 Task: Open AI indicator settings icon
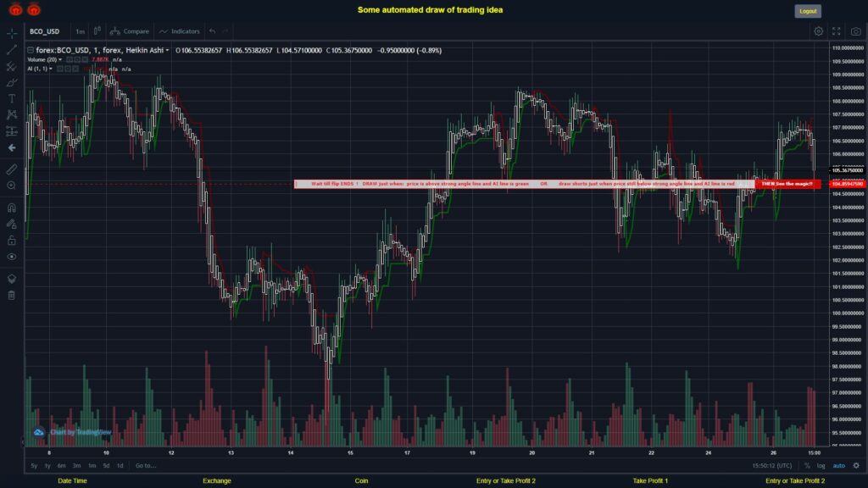click(x=68, y=69)
